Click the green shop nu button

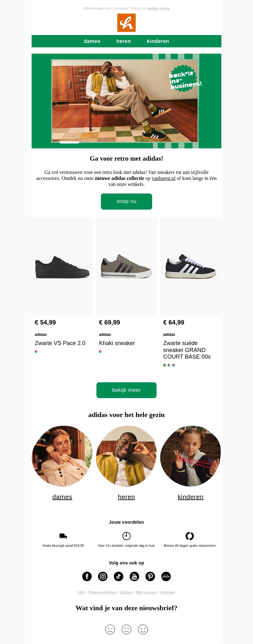coord(126,201)
